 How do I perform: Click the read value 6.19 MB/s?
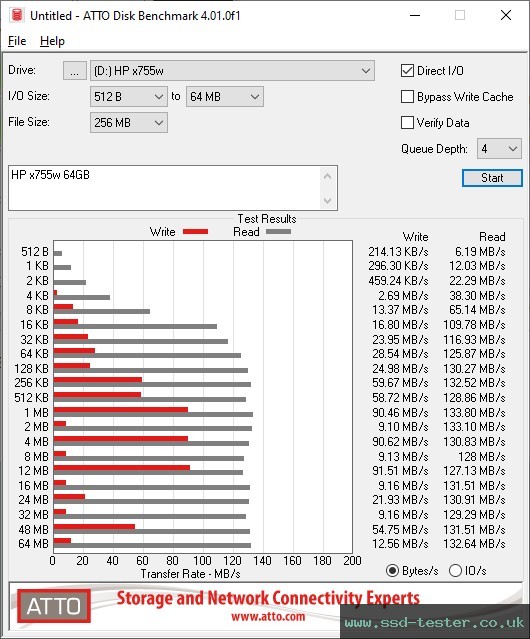pyautogui.click(x=480, y=252)
